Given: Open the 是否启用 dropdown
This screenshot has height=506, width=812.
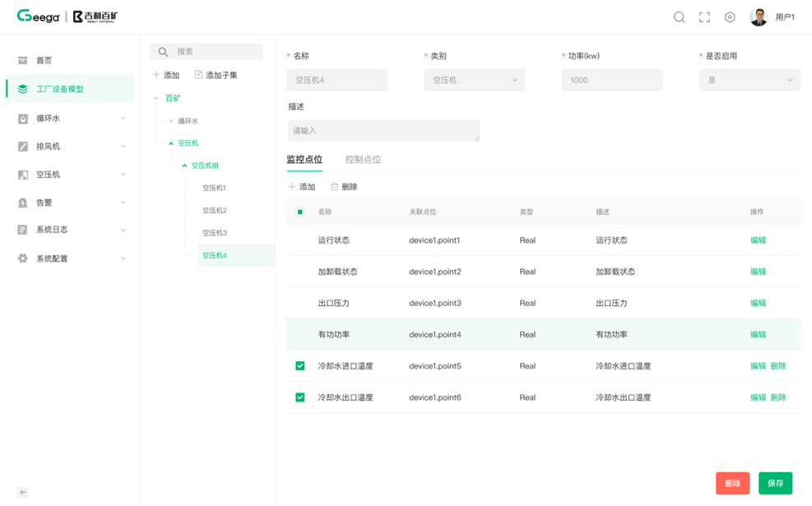Looking at the screenshot, I should [749, 80].
